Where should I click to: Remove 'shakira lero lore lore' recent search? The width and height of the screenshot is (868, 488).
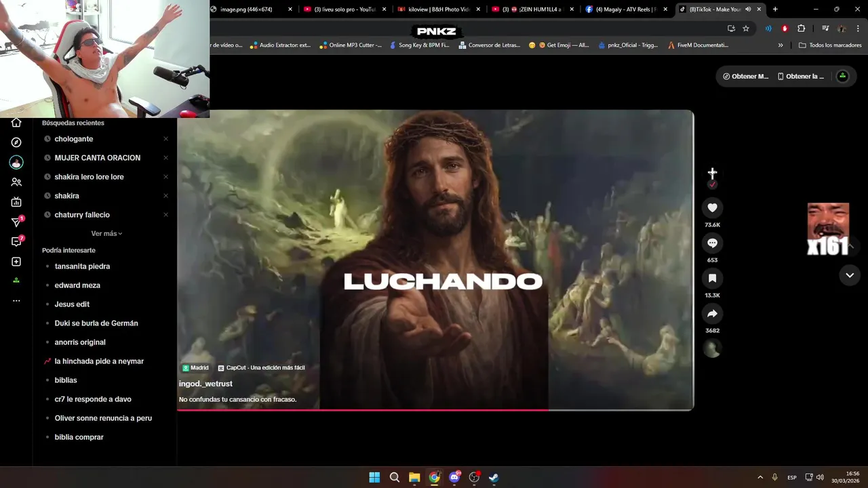point(165,177)
